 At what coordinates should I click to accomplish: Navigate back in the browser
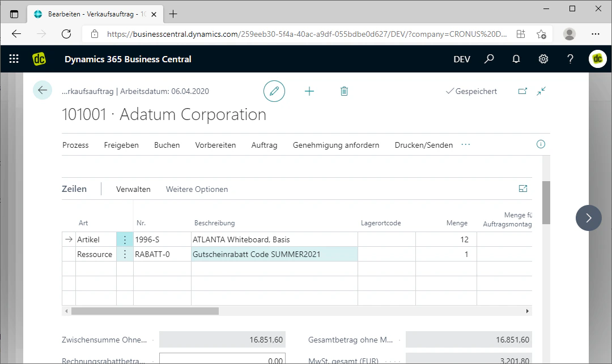(x=16, y=34)
